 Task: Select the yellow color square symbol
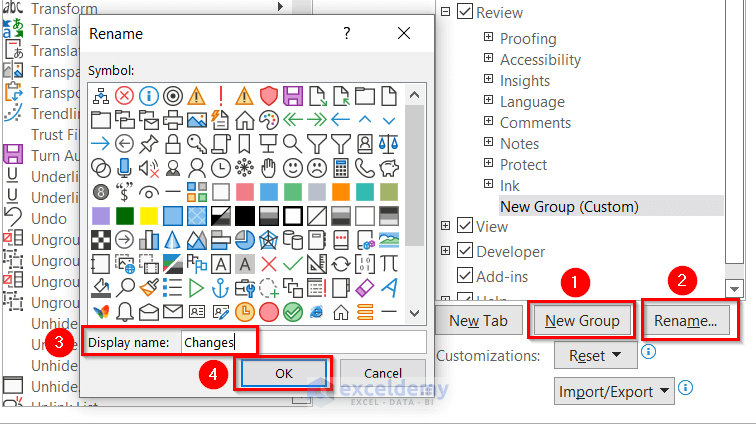[148, 216]
